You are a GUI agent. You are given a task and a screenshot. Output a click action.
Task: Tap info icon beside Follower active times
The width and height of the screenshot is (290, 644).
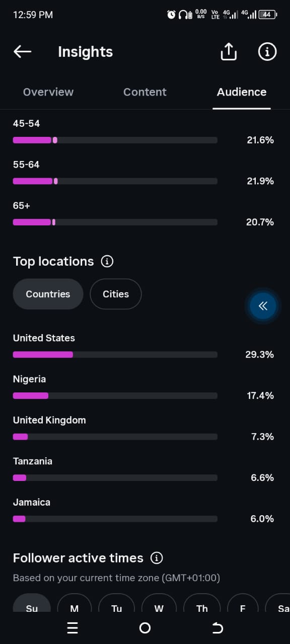(157, 558)
